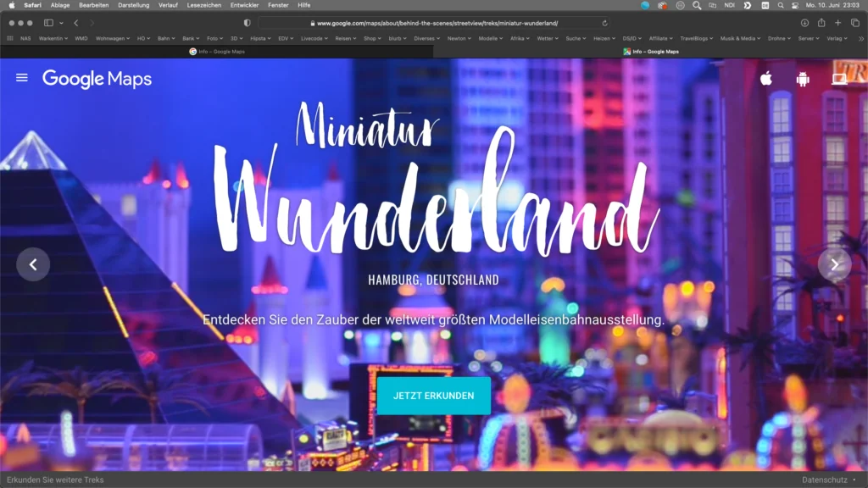This screenshot has height=488, width=868.
Task: Expand the Wohnwagen bookmarks folder
Action: coord(113,39)
